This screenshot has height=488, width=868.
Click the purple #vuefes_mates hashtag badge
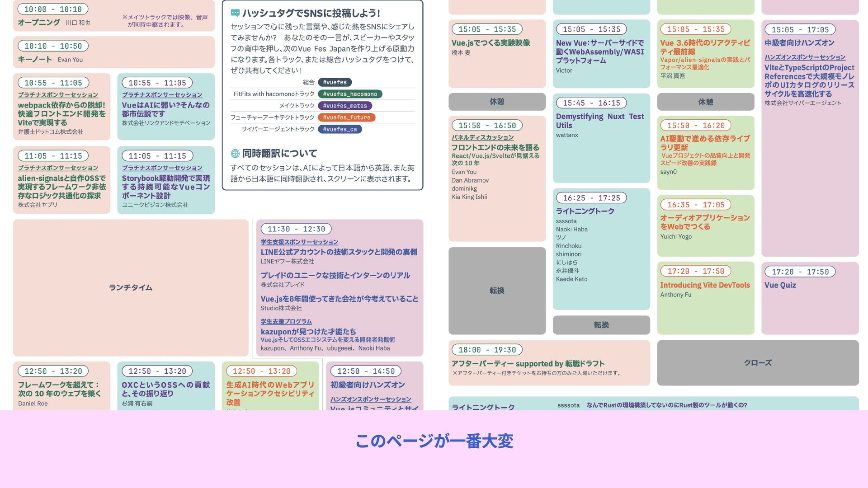345,106
